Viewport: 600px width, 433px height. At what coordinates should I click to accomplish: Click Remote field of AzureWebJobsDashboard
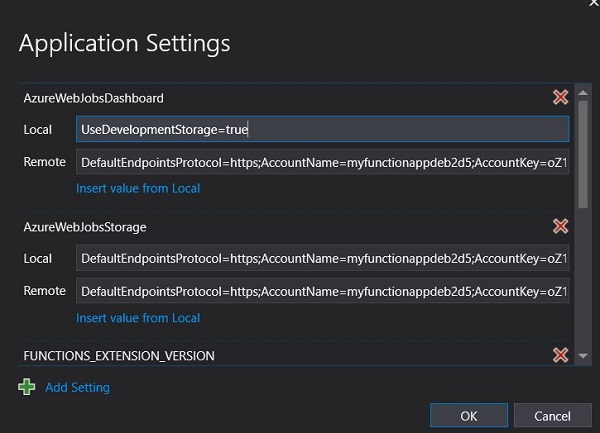pyautogui.click(x=322, y=161)
